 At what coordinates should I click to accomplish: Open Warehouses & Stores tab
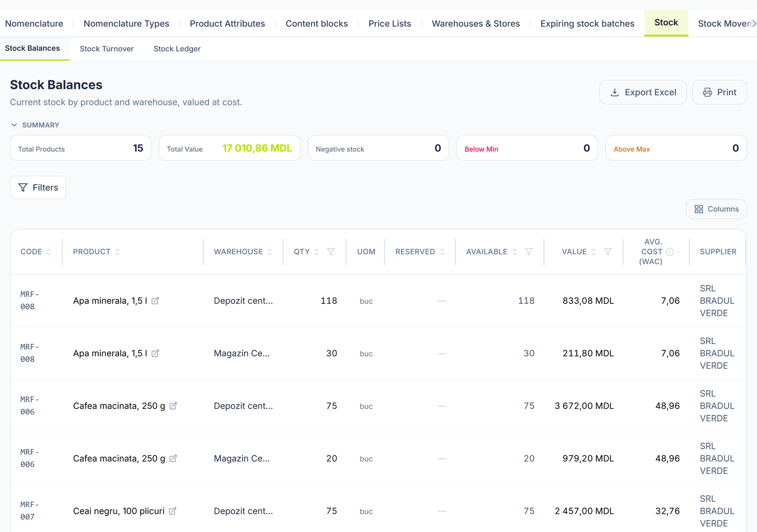click(476, 23)
